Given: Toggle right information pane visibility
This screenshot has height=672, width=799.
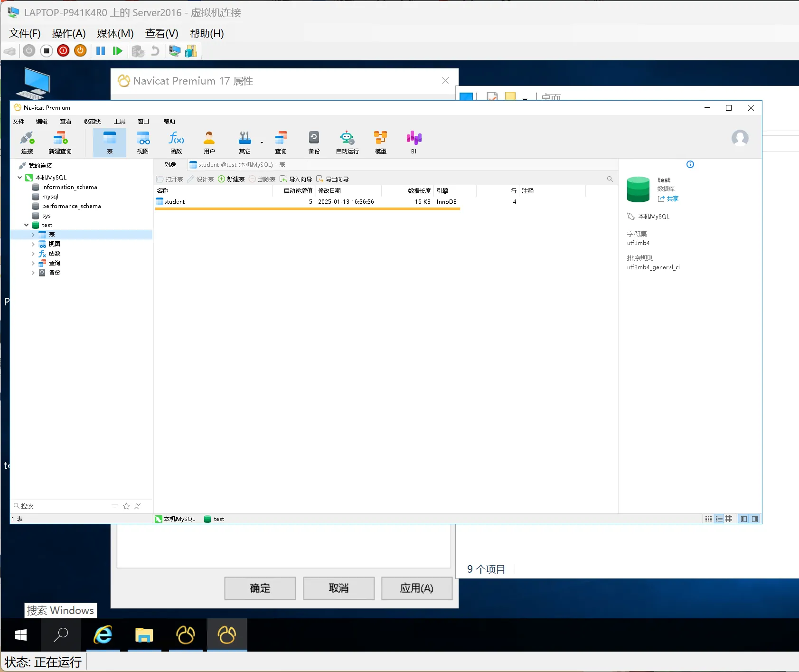Looking at the screenshot, I should (755, 519).
